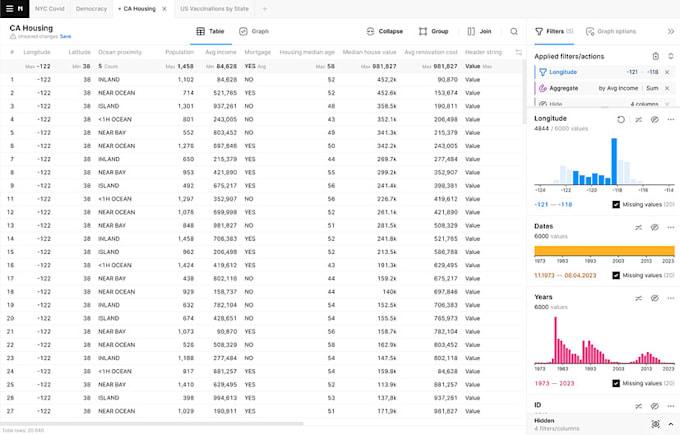The height and width of the screenshot is (435, 680).
Task: Click the orange Dates range bar
Action: 604,251
